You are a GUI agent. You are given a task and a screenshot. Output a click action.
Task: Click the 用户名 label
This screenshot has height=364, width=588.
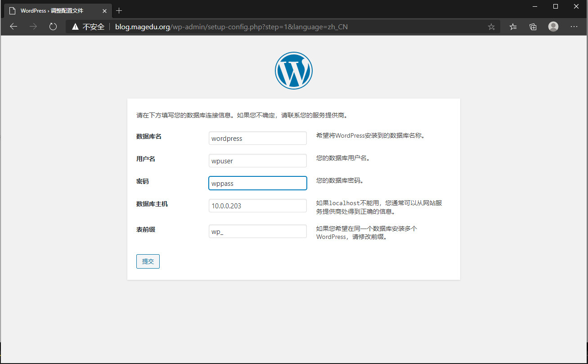click(146, 159)
